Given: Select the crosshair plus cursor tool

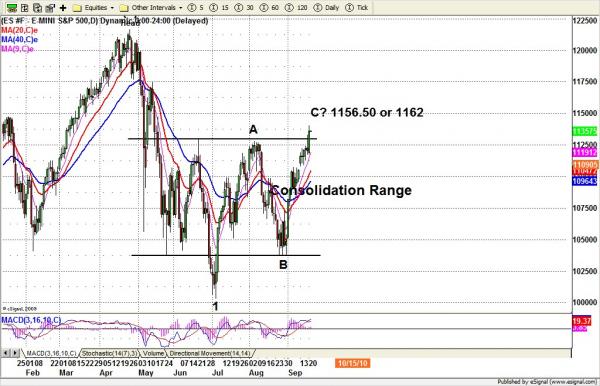Looking at the screenshot, I should (63, 8).
